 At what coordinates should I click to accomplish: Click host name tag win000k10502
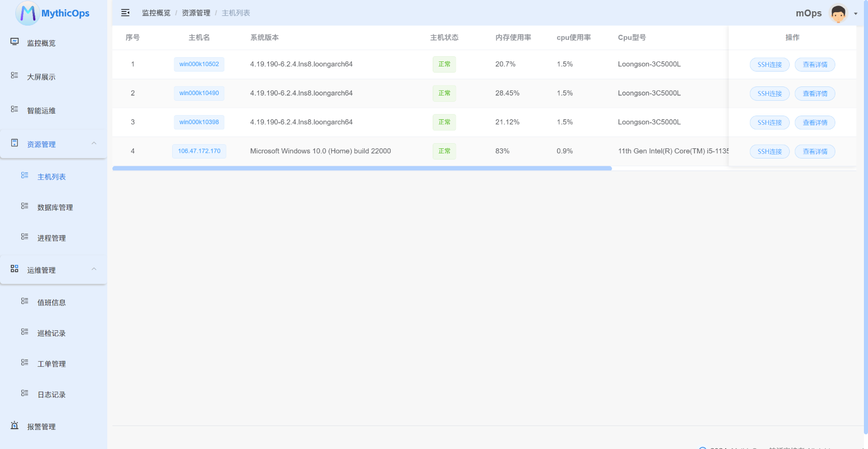coord(199,64)
